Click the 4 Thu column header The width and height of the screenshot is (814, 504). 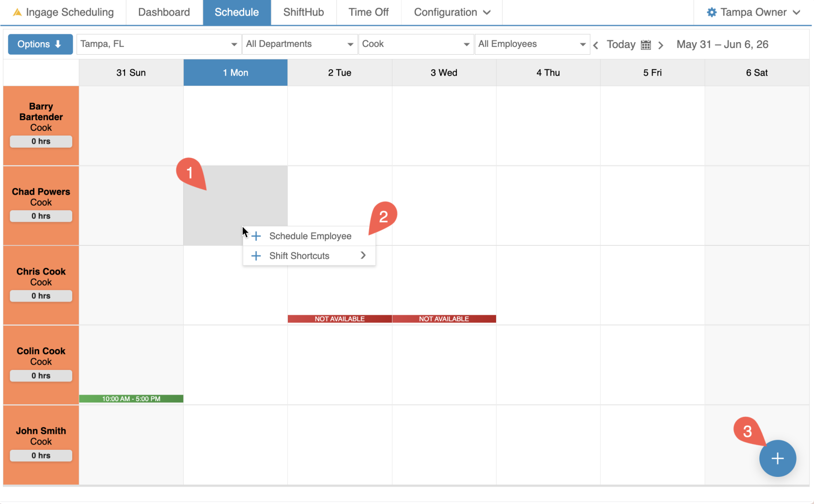548,73
